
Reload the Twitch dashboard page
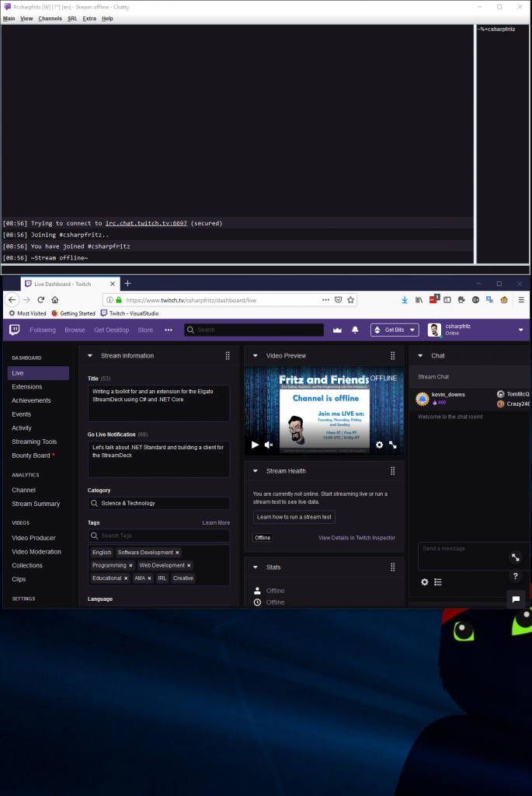point(41,300)
